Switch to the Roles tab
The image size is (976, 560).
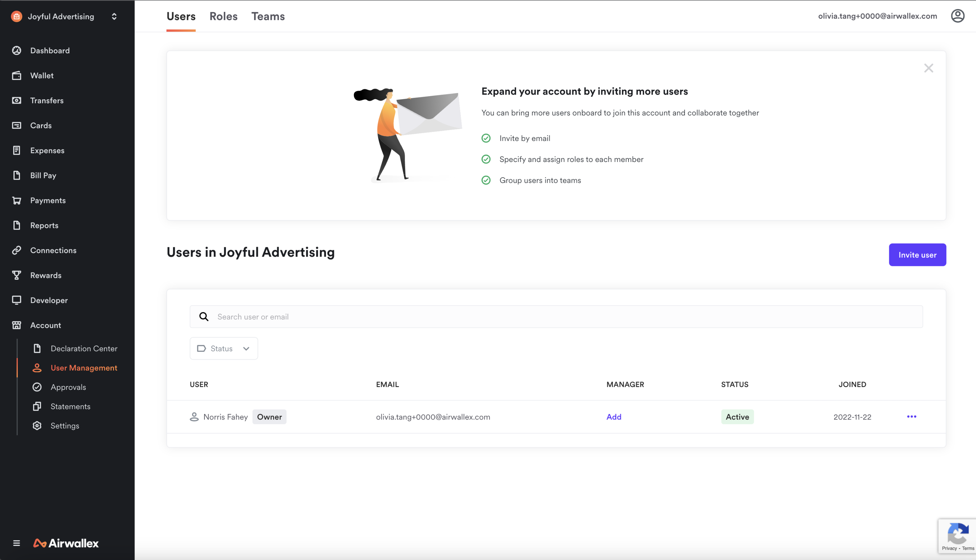(x=224, y=16)
